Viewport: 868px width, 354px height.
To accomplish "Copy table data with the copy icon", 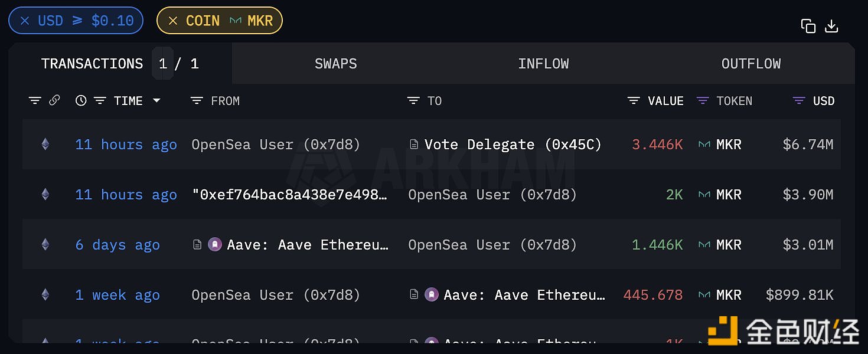I will click(808, 26).
